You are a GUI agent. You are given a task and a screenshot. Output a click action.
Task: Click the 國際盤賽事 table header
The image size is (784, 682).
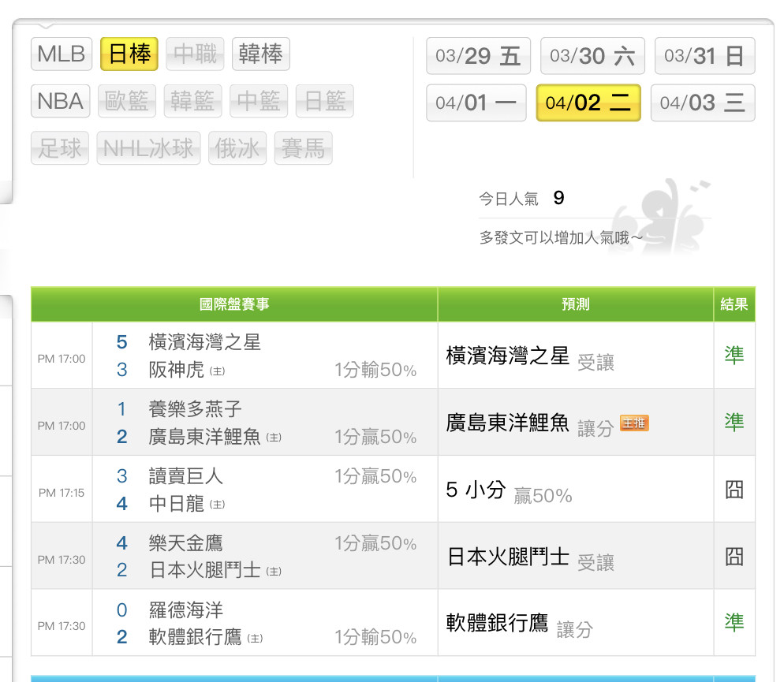coord(234,304)
